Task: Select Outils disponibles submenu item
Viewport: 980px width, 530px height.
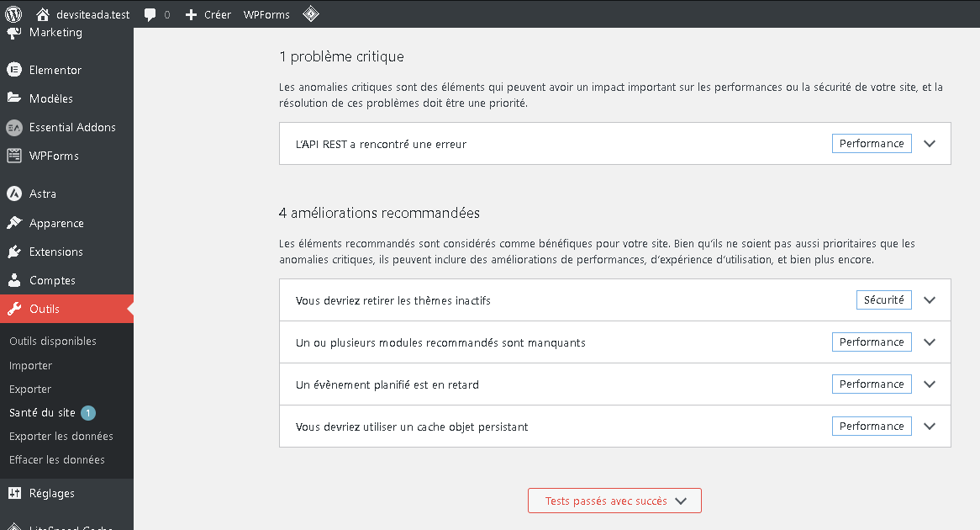Action: coord(53,341)
